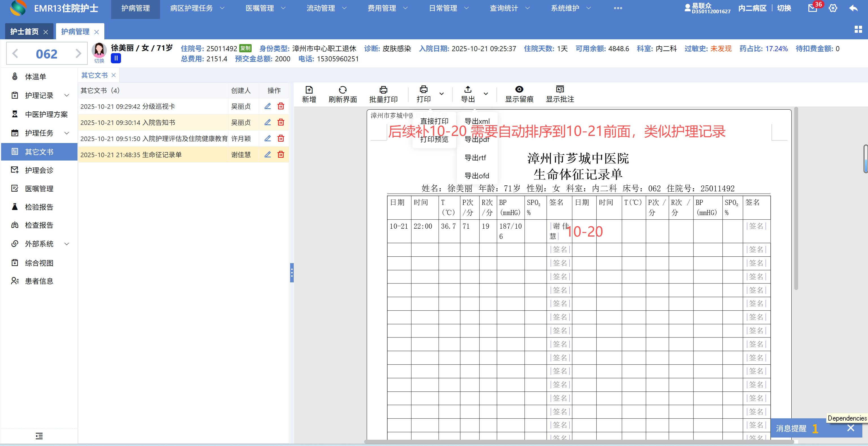The width and height of the screenshot is (868, 446).
Task: Click the 批量打印 batch print icon
Action: pos(383,90)
